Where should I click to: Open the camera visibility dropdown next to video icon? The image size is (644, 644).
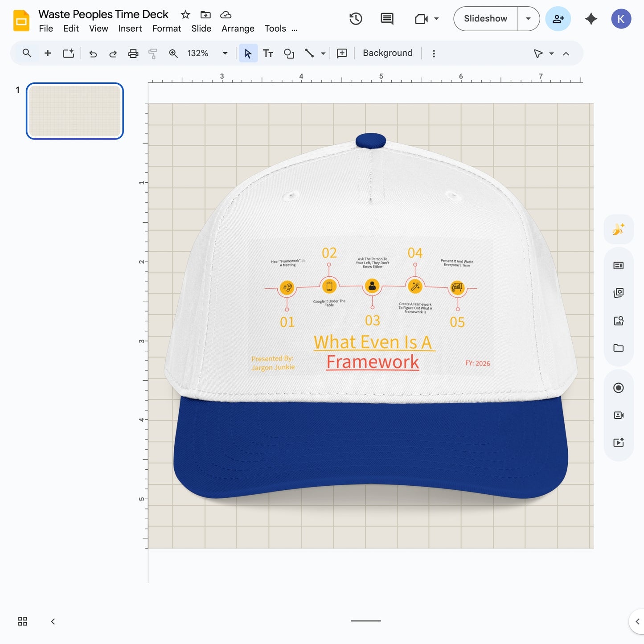coord(435,19)
